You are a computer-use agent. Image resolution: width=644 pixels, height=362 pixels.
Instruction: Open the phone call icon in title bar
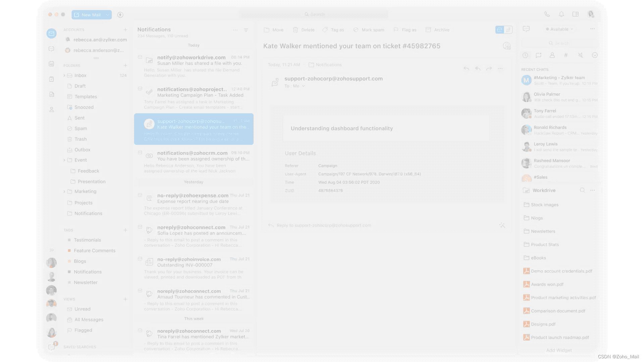[547, 14]
